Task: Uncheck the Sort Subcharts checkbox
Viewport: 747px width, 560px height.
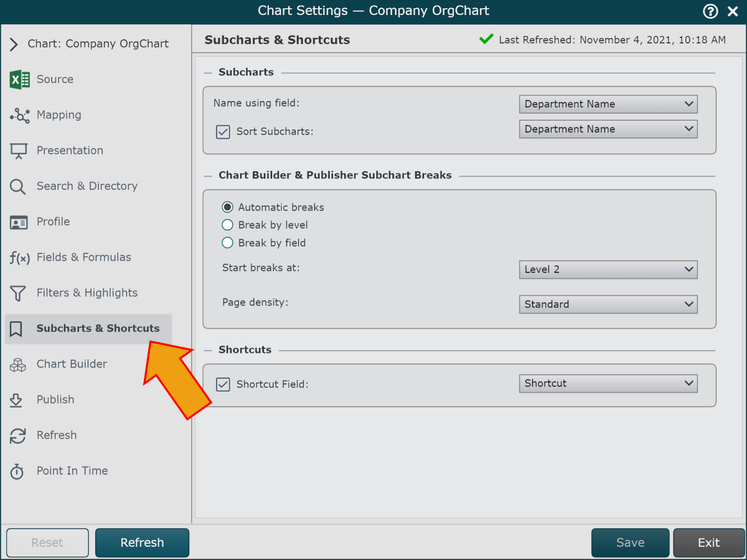Action: (223, 132)
